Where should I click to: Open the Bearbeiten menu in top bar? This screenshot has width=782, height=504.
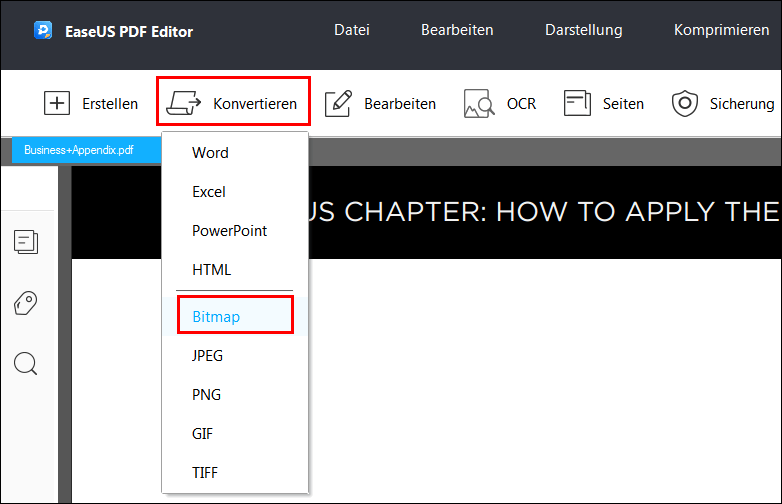pyautogui.click(x=457, y=30)
